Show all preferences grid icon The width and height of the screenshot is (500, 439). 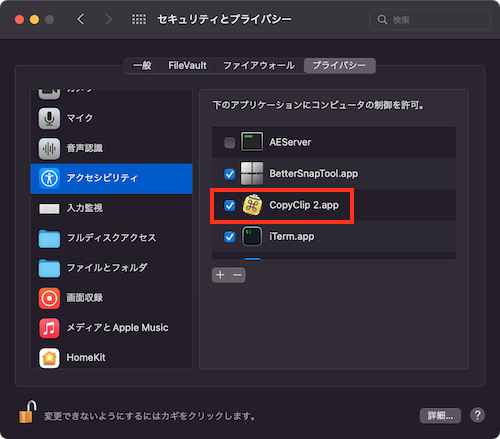click(139, 19)
